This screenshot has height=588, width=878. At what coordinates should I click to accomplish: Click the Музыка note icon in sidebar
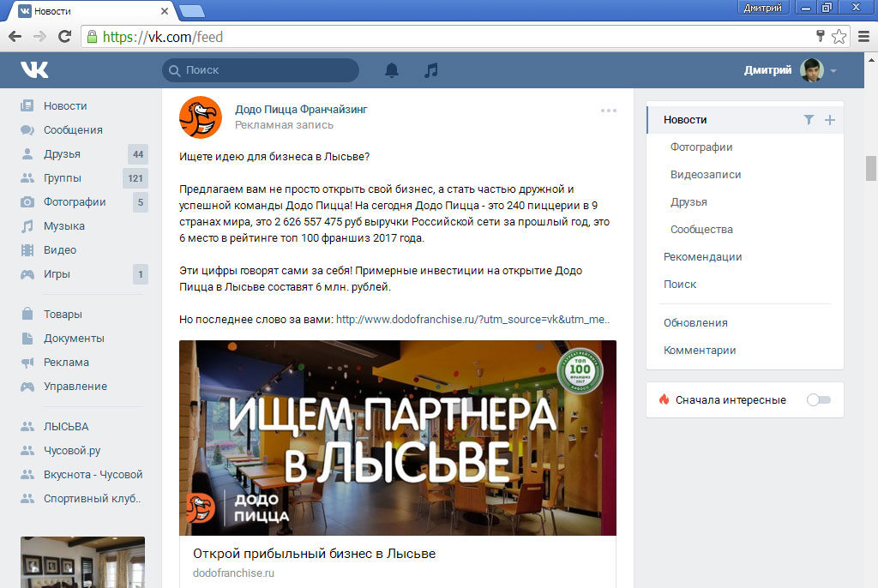point(27,226)
